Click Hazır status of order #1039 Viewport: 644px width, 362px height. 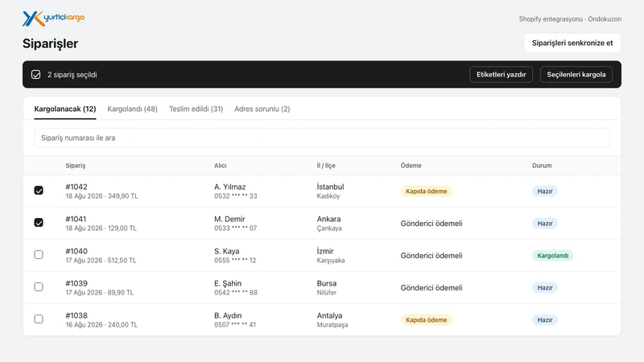545,288
